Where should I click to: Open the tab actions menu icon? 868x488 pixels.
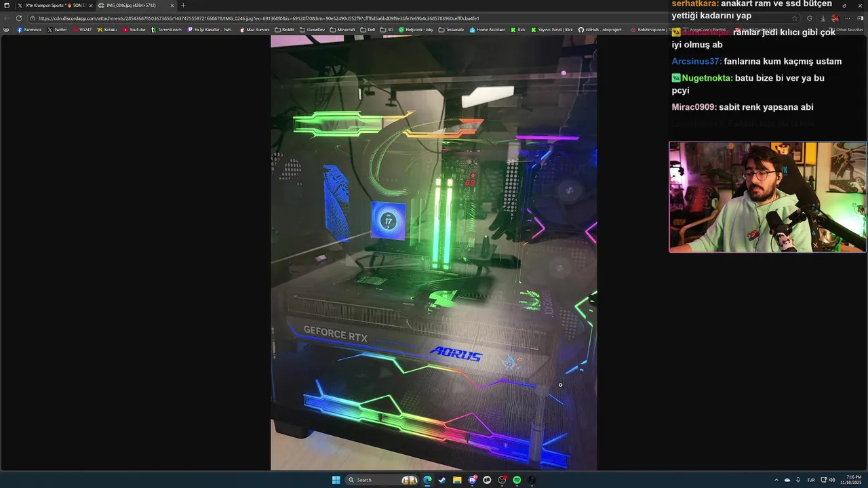7,5
